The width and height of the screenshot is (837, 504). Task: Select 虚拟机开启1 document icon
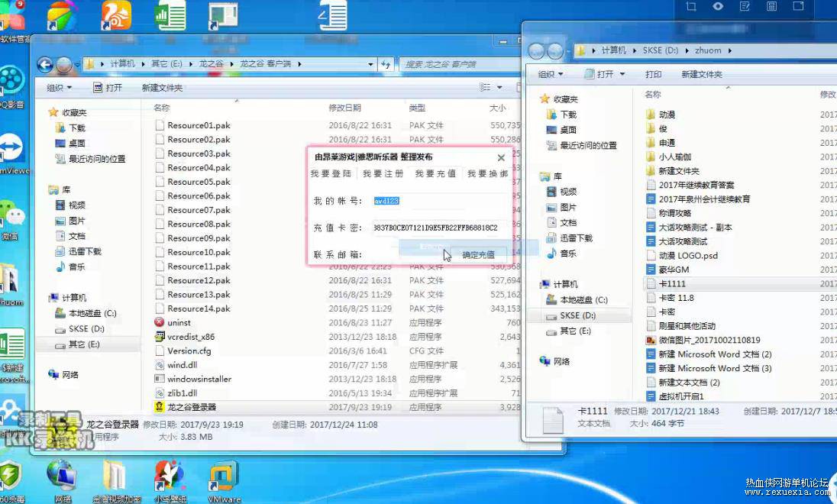click(651, 396)
